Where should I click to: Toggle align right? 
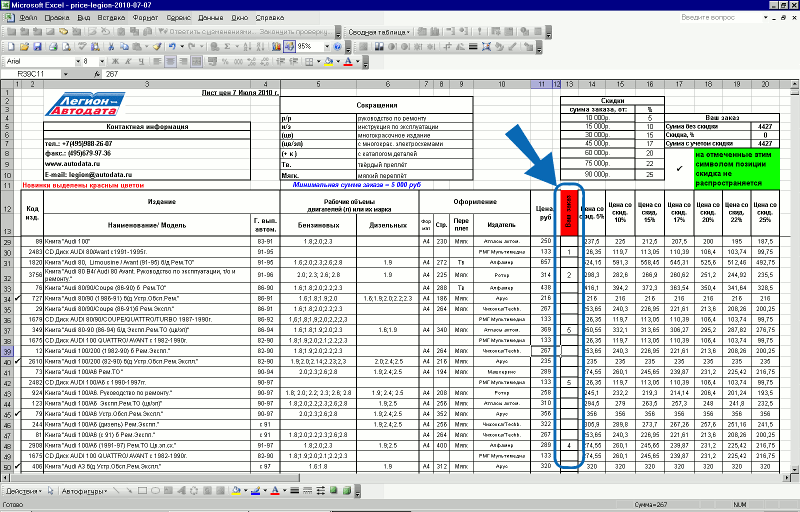coord(183,61)
